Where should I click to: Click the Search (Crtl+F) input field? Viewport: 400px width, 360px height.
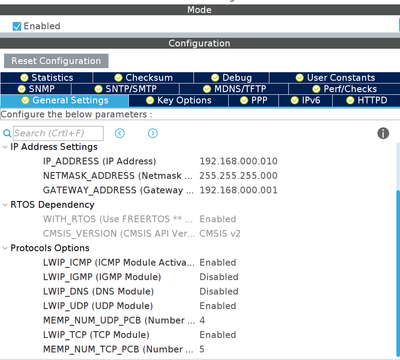(x=58, y=133)
